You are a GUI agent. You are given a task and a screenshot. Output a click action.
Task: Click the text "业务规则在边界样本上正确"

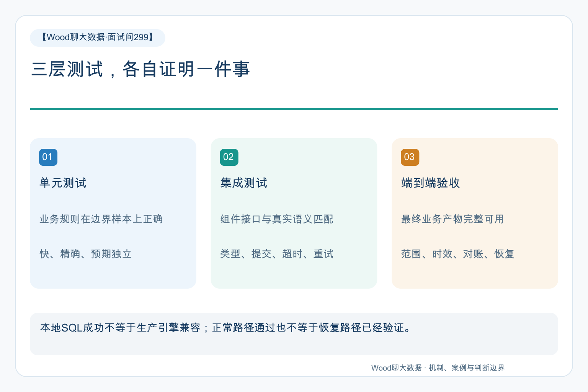click(x=101, y=219)
